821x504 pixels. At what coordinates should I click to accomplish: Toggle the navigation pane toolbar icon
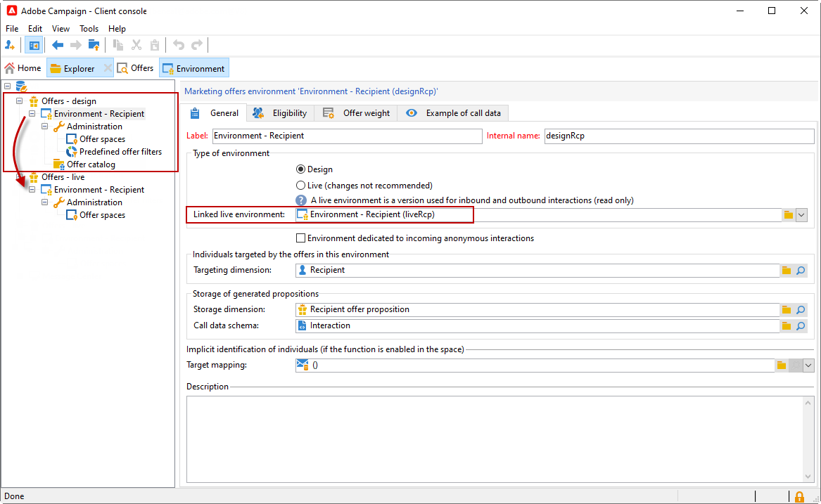click(34, 45)
